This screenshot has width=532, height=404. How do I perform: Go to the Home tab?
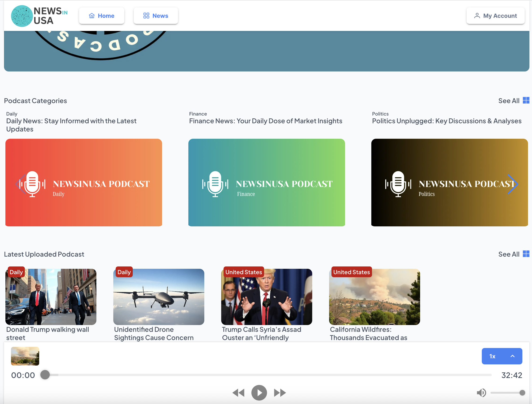click(102, 16)
